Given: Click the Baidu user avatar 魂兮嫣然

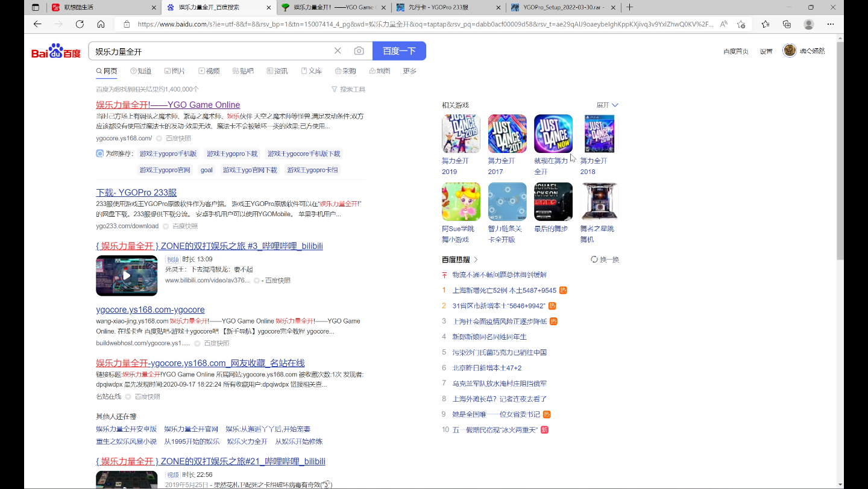Looking at the screenshot, I should (x=790, y=51).
